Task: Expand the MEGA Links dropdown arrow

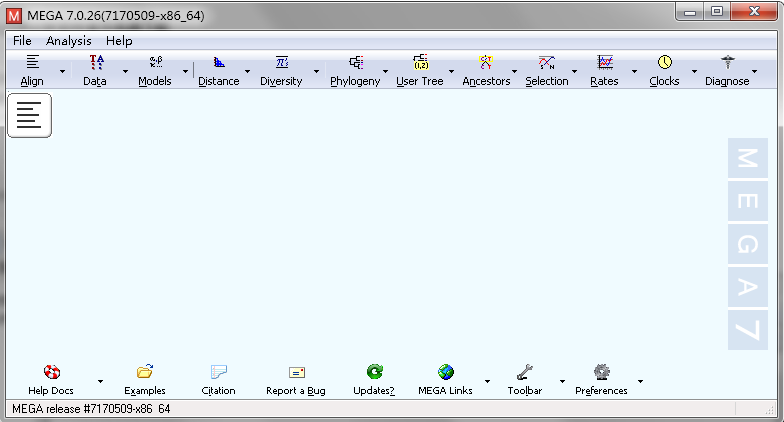Action: coord(488,382)
